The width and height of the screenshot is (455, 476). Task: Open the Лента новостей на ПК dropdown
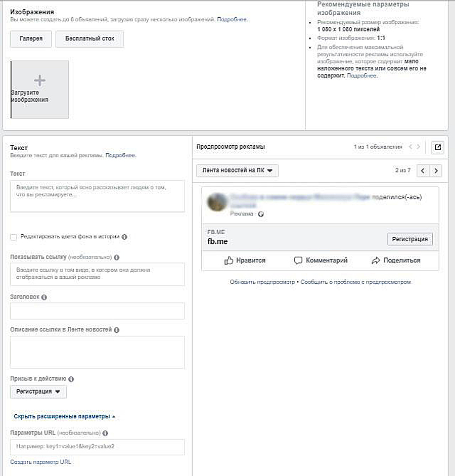[x=237, y=171]
